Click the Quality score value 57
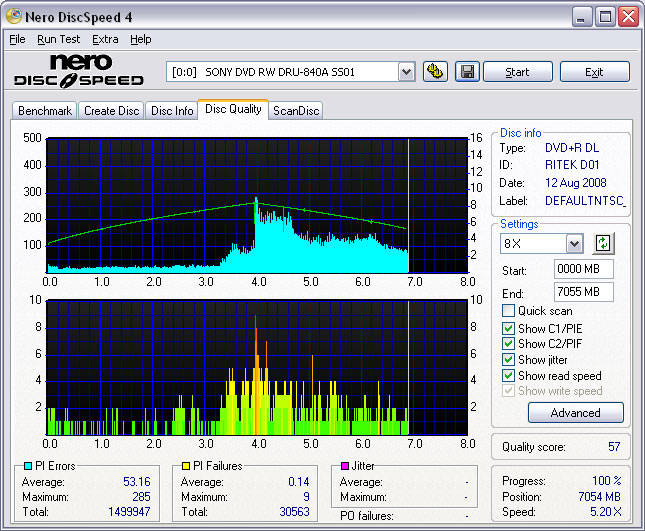The height and width of the screenshot is (531, 645). pyautogui.click(x=614, y=447)
